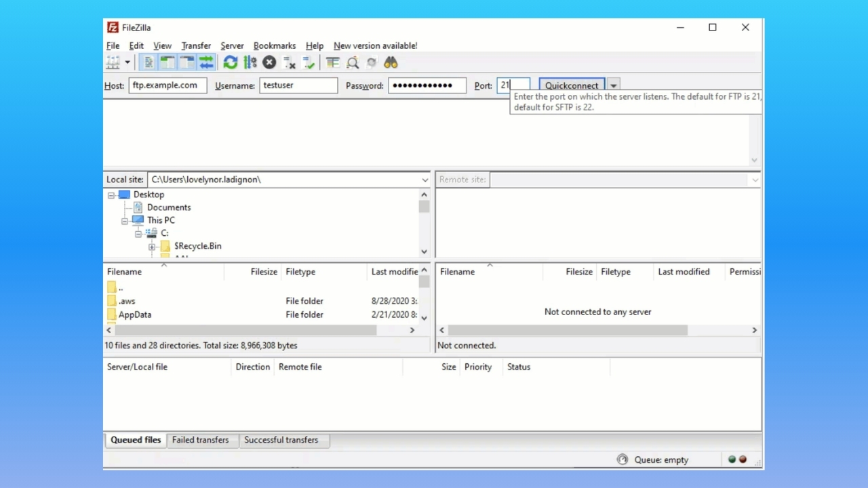Click the green activity indicator light
Screen dimensions: 868x488
[x=732, y=460]
